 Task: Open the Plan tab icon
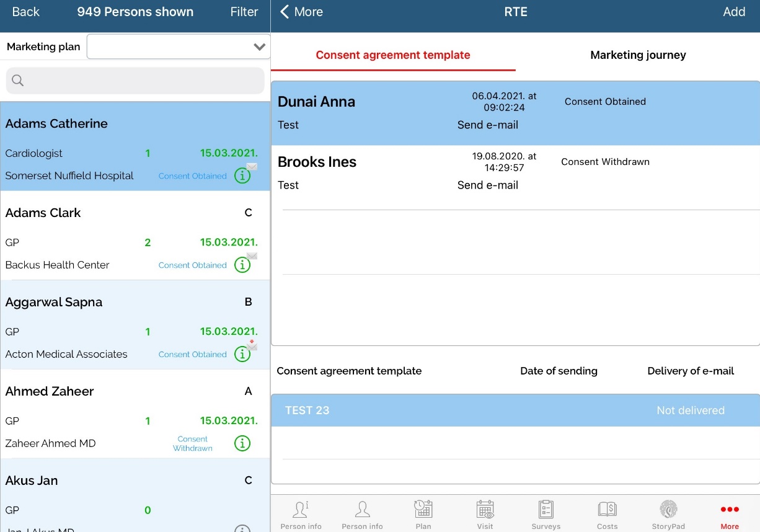[423, 510]
